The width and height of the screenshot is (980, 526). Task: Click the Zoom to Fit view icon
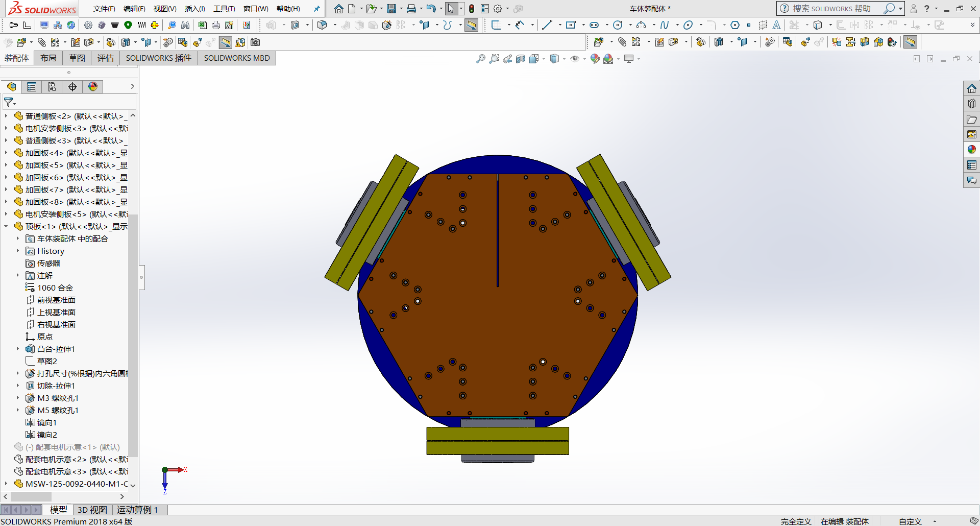pos(480,59)
